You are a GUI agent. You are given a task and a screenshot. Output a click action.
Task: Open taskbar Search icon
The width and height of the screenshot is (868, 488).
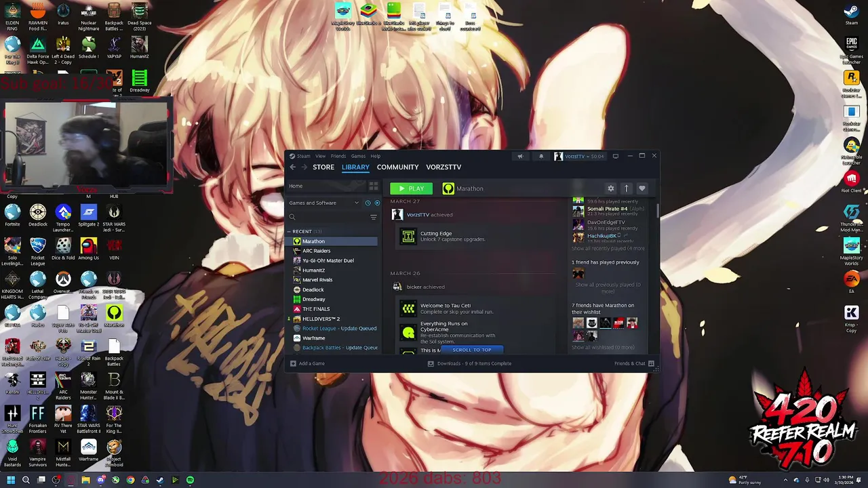[x=26, y=480]
